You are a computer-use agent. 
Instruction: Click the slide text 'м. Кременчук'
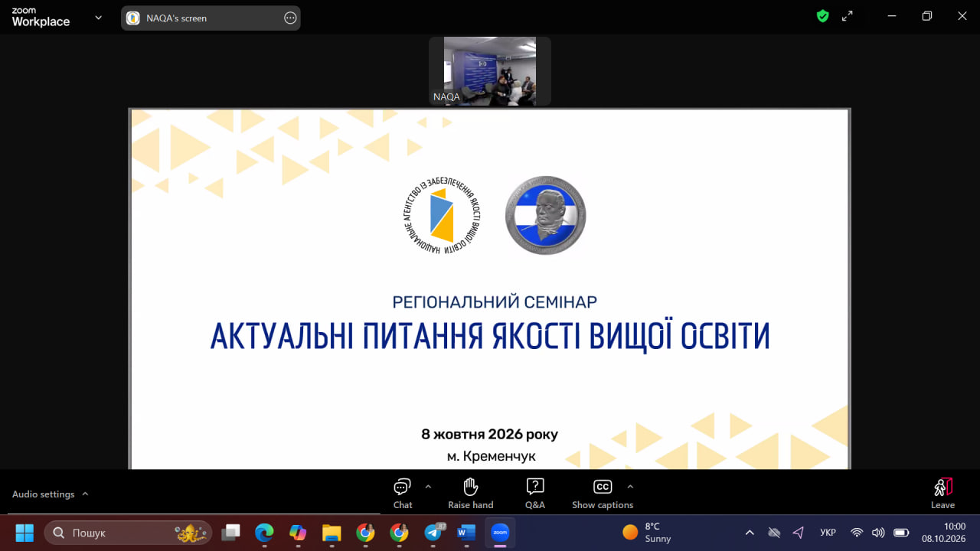coord(492,457)
